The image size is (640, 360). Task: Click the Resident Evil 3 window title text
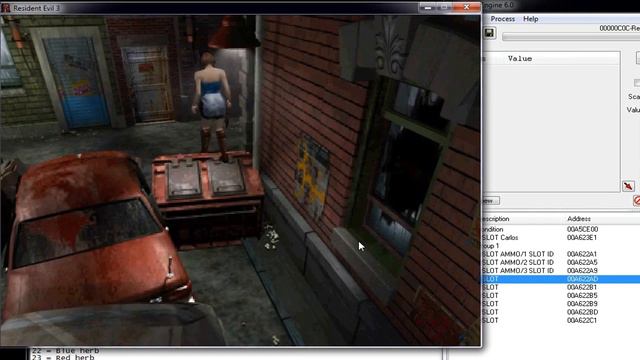(36, 8)
